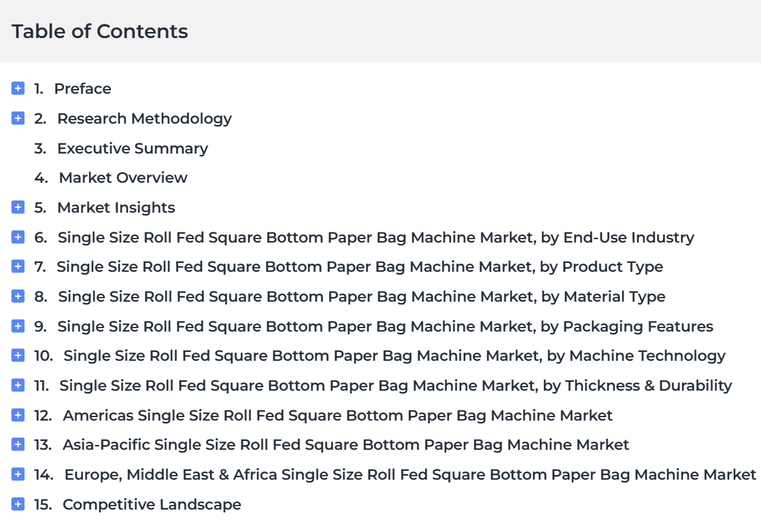Select the Preface title text
Viewport: 761px width, 532px height.
(x=82, y=89)
